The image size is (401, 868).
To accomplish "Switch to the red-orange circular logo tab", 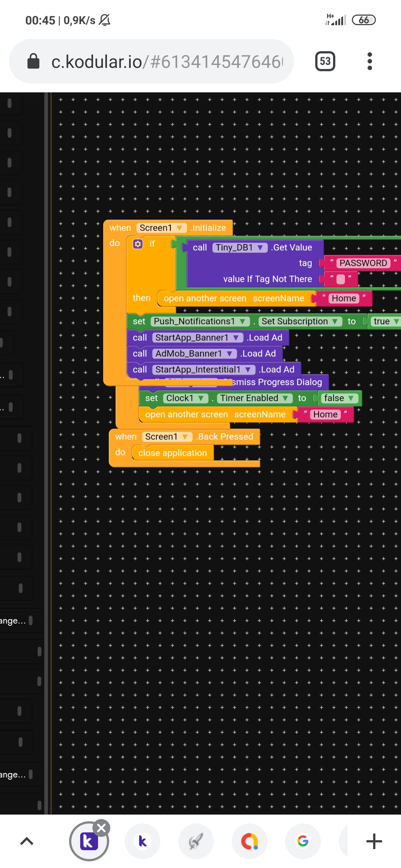I will 250,841.
